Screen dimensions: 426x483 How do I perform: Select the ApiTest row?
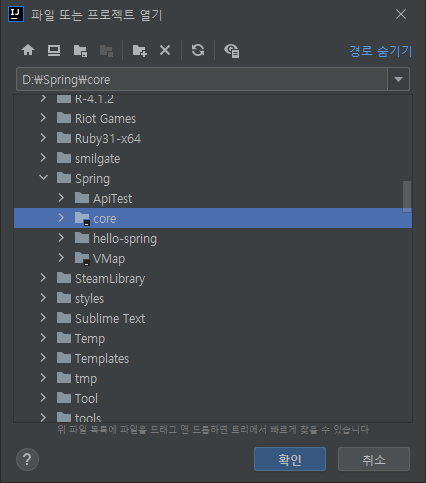(213, 198)
